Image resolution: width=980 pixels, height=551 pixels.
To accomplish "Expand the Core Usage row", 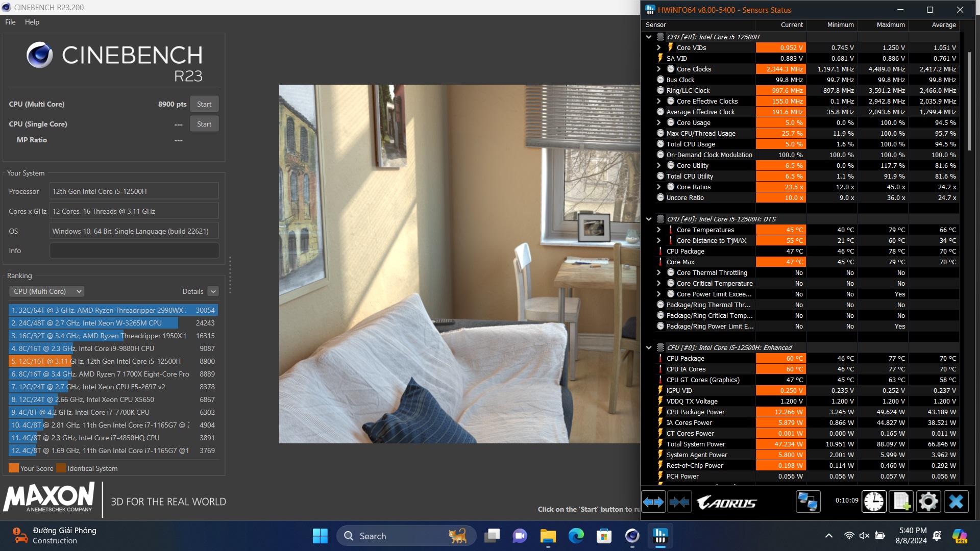I will point(658,122).
